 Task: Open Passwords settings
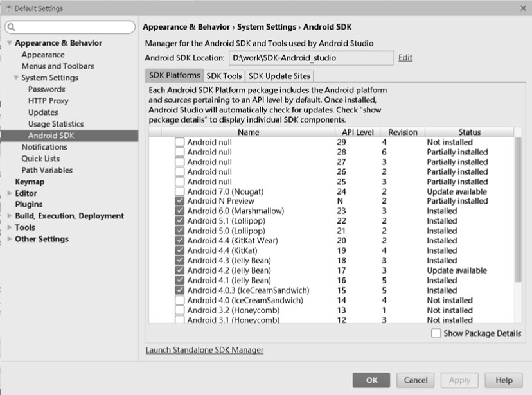(47, 89)
